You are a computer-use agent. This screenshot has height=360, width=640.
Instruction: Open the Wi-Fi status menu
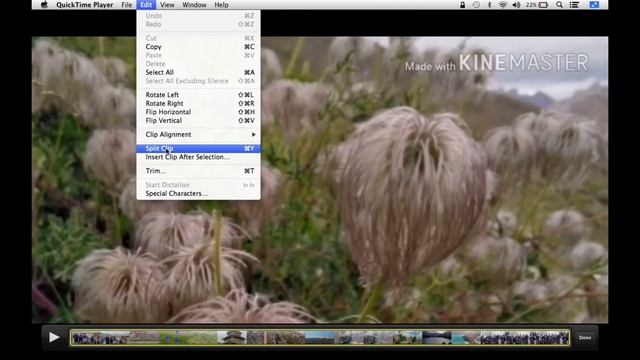click(503, 5)
